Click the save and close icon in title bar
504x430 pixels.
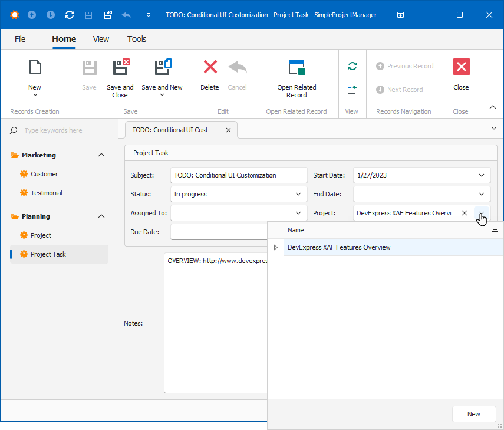pyautogui.click(x=108, y=15)
